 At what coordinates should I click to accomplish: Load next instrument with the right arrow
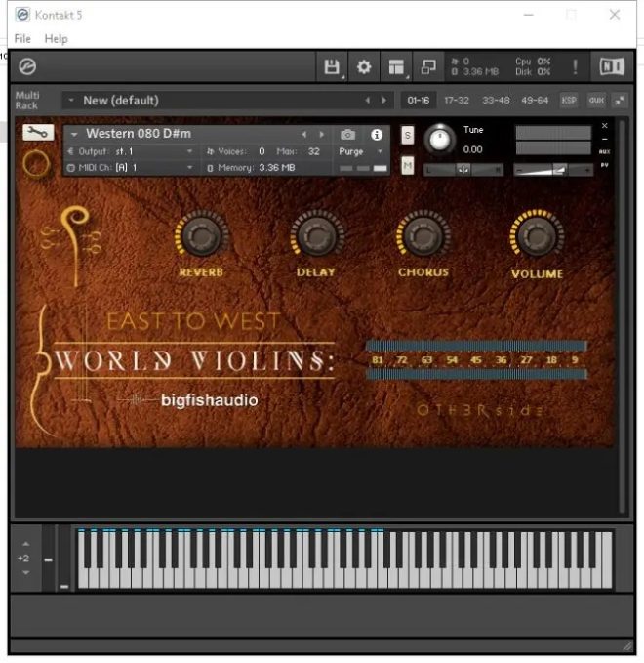pos(322,135)
